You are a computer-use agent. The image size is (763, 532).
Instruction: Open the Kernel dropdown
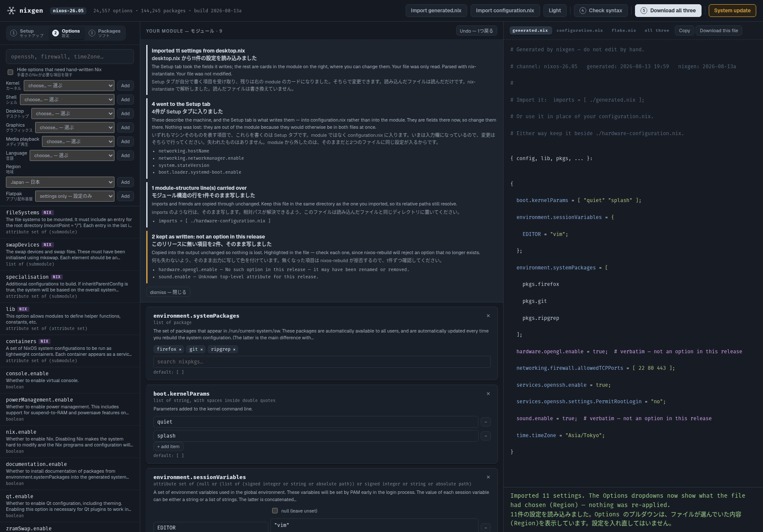click(69, 86)
